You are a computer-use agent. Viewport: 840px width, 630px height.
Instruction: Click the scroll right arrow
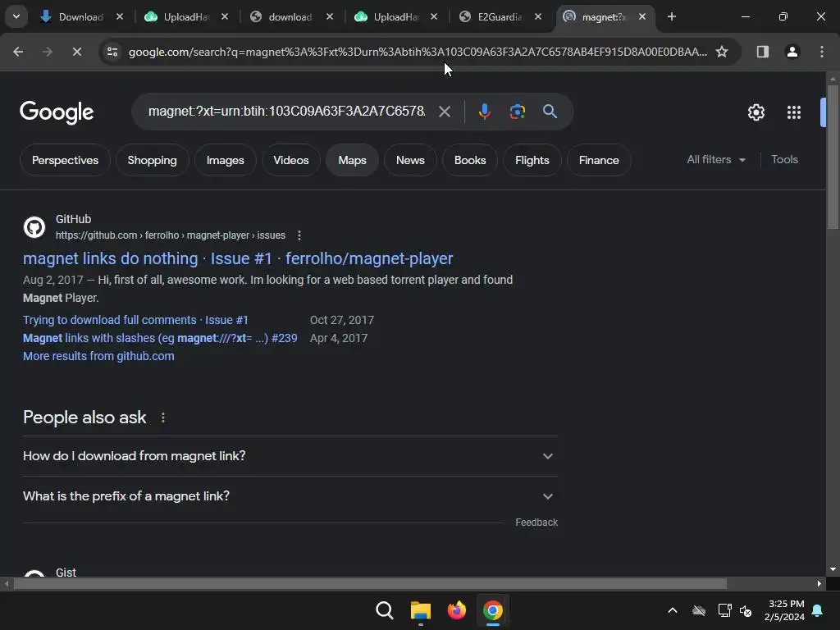[819, 584]
